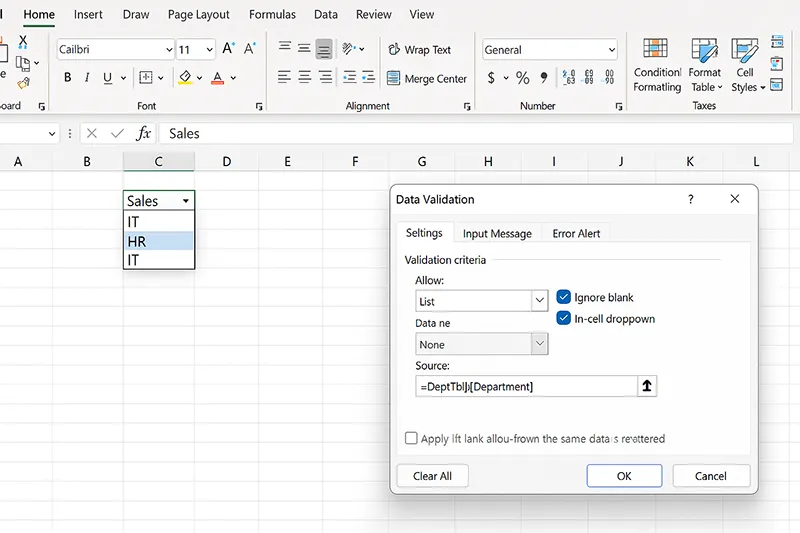
Task: Click Cancel in Data Validation dialog
Action: (711, 476)
